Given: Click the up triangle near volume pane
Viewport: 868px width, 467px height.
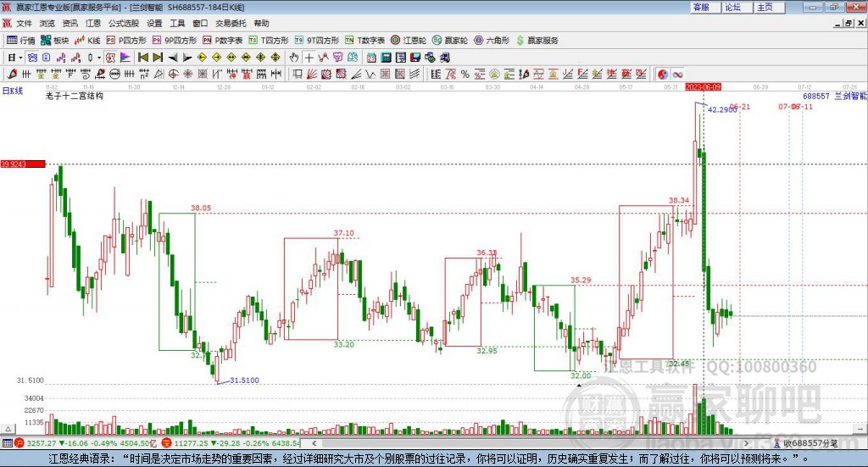Looking at the screenshot, I should click(x=8, y=429).
